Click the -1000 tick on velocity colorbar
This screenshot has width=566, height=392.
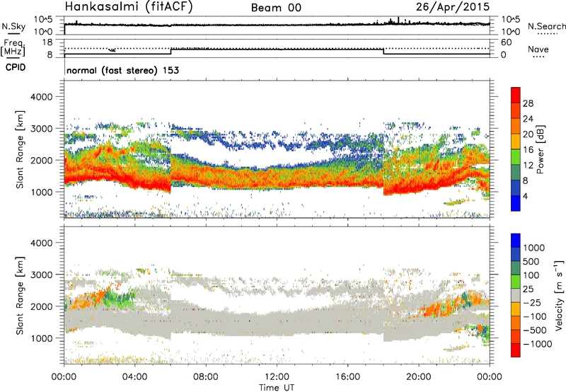[x=537, y=344]
